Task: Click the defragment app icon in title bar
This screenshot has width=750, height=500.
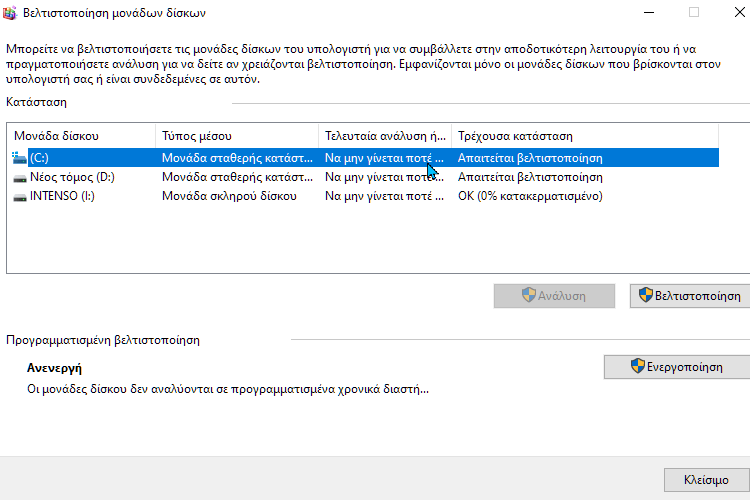Action: click(9, 13)
